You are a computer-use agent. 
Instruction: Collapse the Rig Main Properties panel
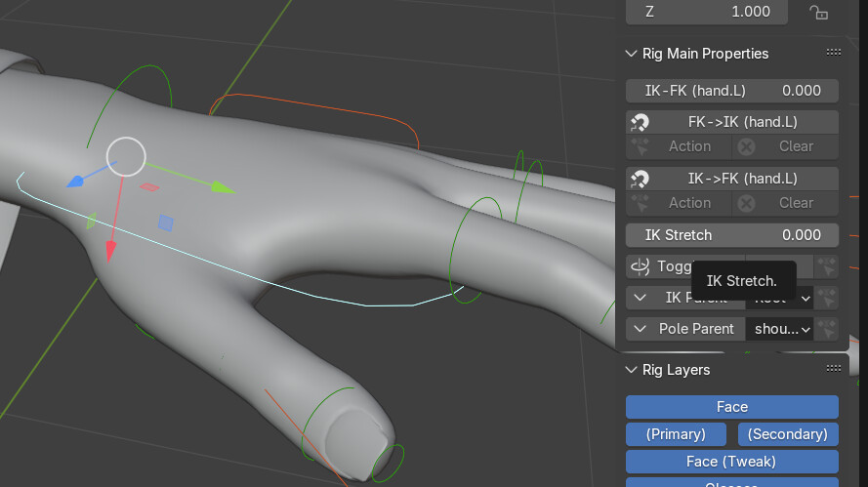point(631,54)
